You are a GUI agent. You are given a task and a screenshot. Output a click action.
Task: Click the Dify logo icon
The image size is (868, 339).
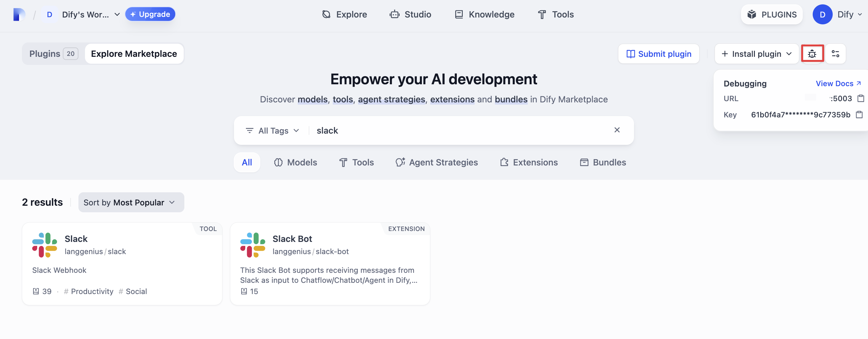(x=19, y=14)
